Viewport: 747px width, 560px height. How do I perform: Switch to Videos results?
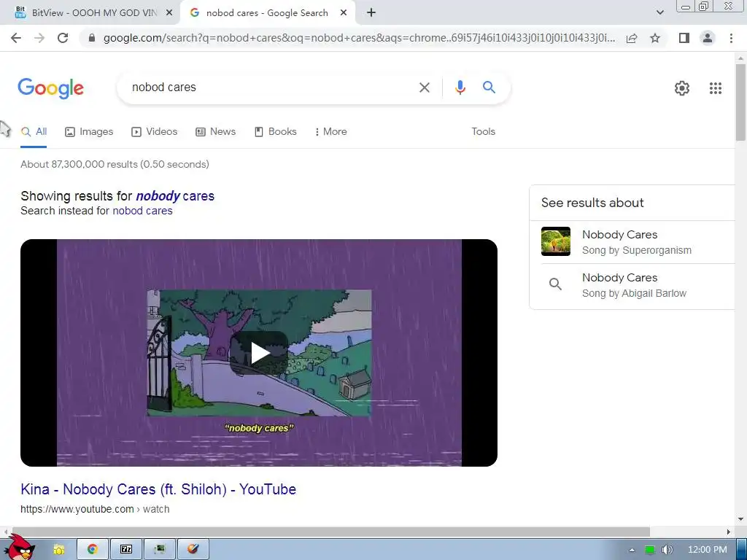pos(155,132)
